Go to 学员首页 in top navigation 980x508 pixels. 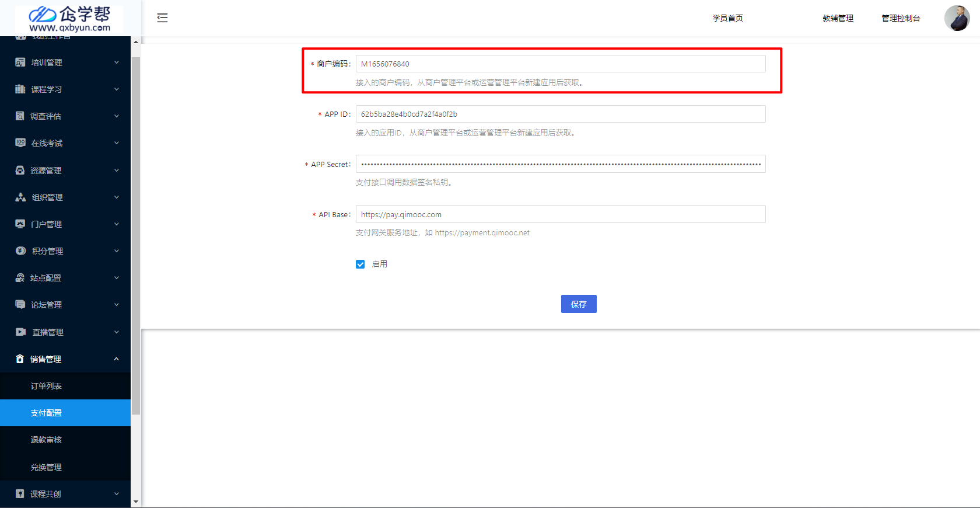(727, 18)
